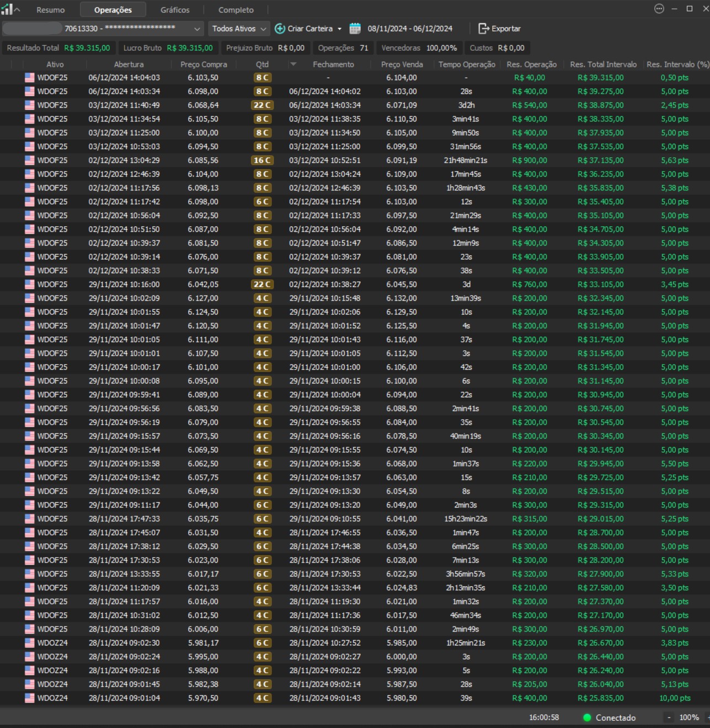The height and width of the screenshot is (728, 710).
Task: Click the chart logo icon at top-left
Action: pyautogui.click(x=7, y=9)
